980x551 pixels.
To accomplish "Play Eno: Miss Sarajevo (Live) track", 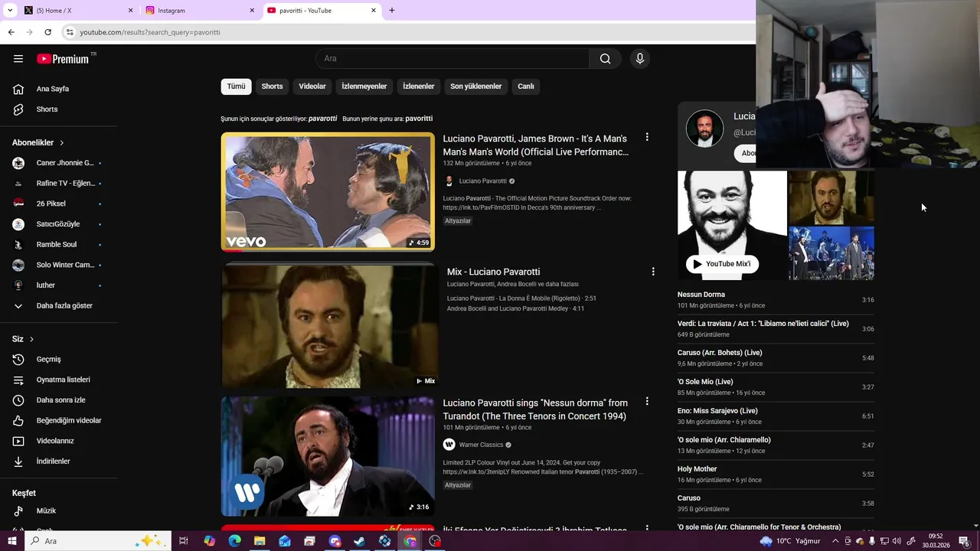I will (776, 416).
